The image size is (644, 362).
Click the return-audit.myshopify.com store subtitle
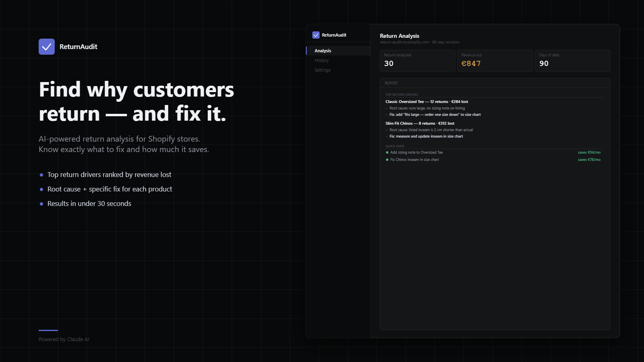click(420, 42)
